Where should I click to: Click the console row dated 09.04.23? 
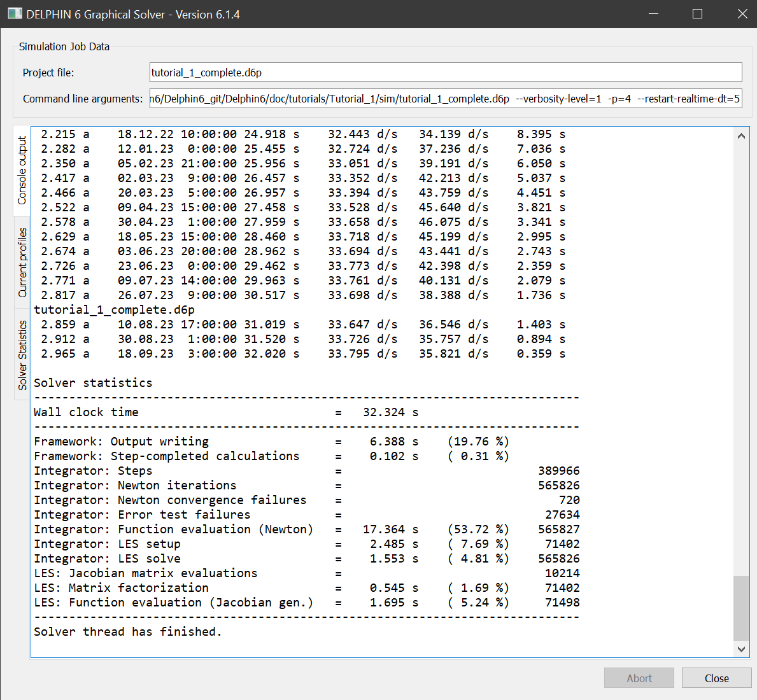pos(302,207)
